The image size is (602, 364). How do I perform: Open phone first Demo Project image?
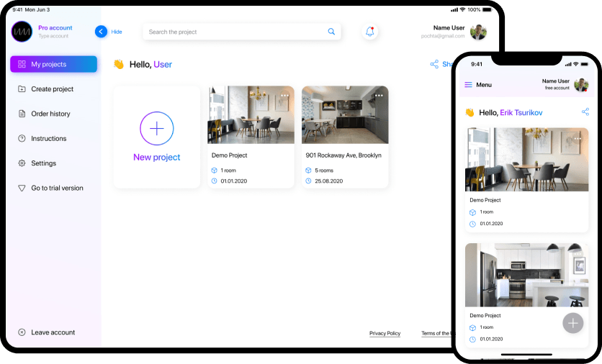click(x=527, y=160)
